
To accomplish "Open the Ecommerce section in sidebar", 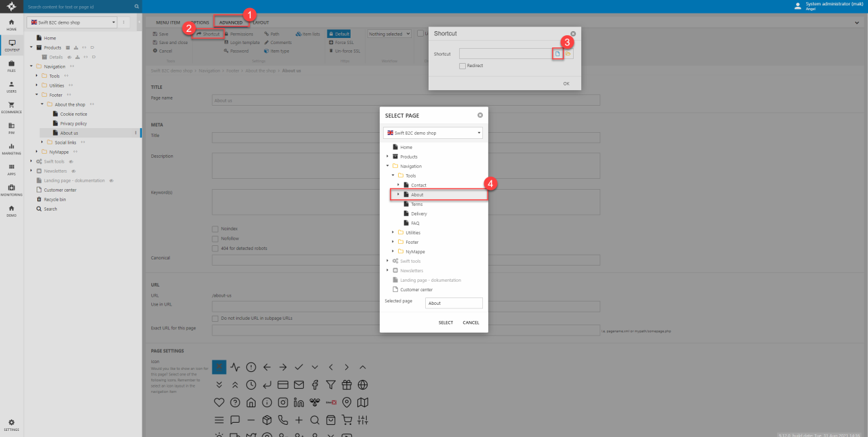I will [12, 107].
